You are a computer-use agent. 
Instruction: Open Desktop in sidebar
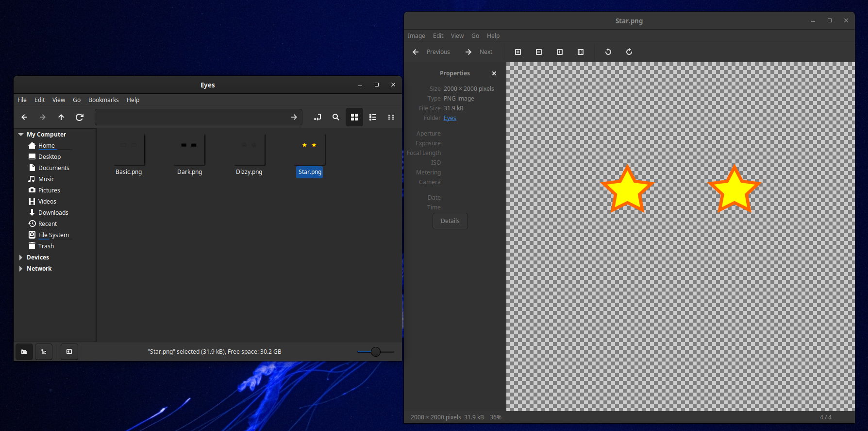[x=50, y=157]
